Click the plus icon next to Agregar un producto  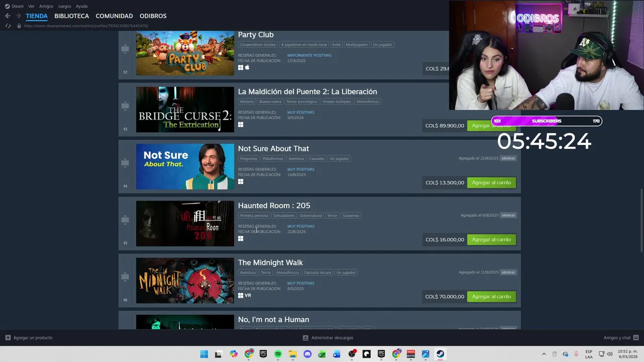coord(8,338)
